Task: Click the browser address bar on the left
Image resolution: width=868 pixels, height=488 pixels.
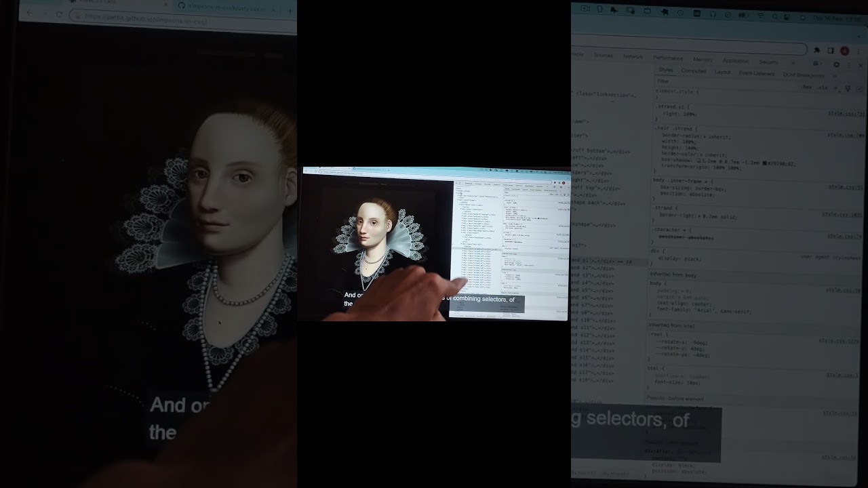Action: coord(183,20)
